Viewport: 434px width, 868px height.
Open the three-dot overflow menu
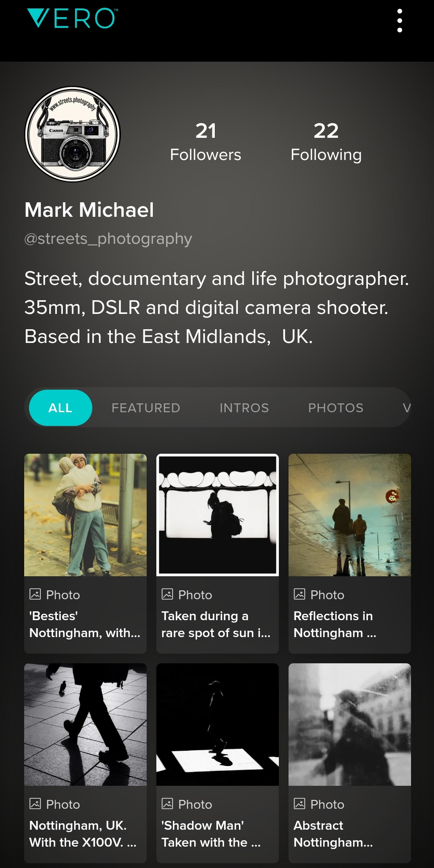tap(399, 21)
